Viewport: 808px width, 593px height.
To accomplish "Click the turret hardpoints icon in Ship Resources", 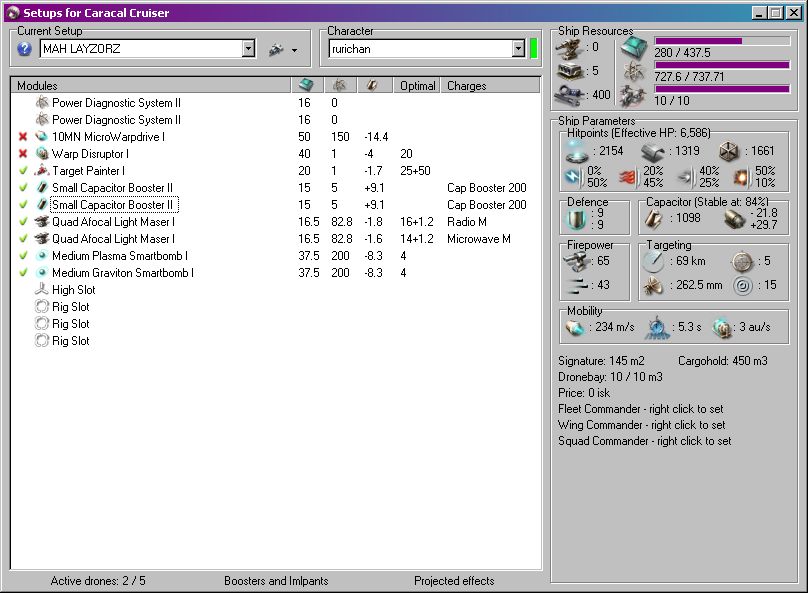I will pos(568,48).
